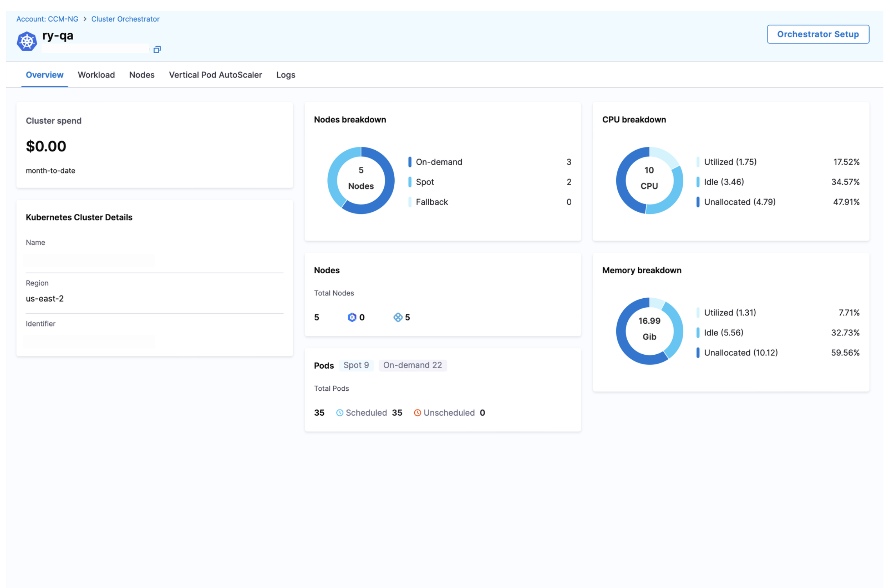Viewport: 892px width, 588px height.
Task: Click the Kubernetes cluster logo icon
Action: (x=27, y=41)
